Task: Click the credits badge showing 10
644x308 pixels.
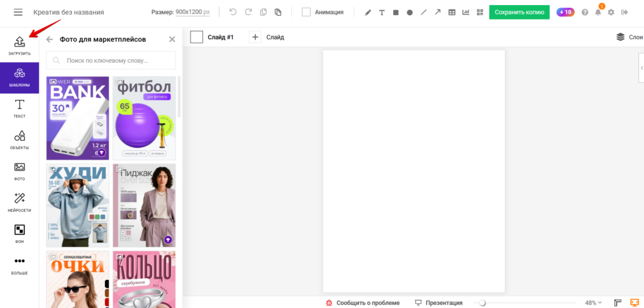Action: pos(565,13)
